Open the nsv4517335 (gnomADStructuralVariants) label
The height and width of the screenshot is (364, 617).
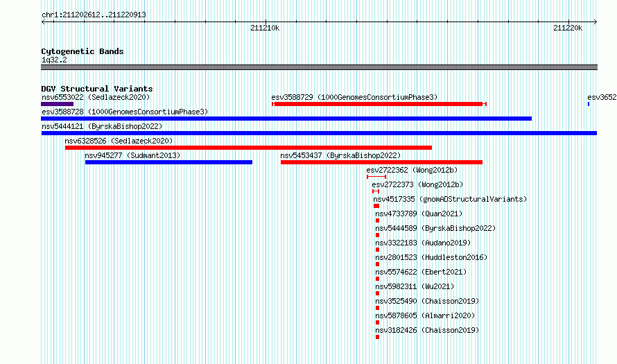(x=450, y=199)
